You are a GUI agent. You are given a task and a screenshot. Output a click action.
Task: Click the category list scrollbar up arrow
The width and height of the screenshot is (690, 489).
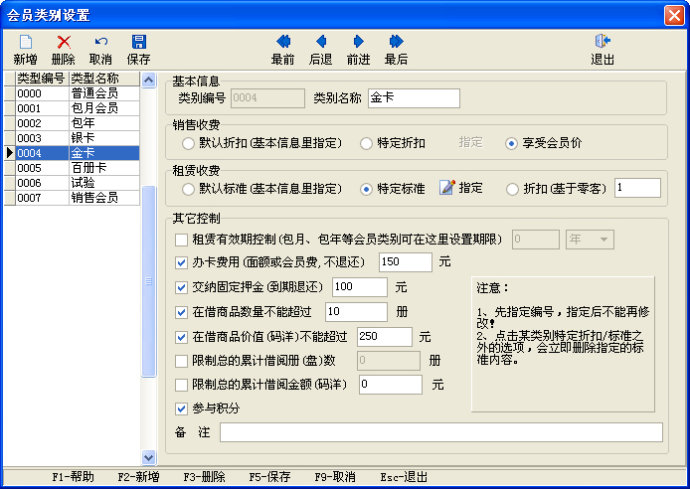(149, 80)
